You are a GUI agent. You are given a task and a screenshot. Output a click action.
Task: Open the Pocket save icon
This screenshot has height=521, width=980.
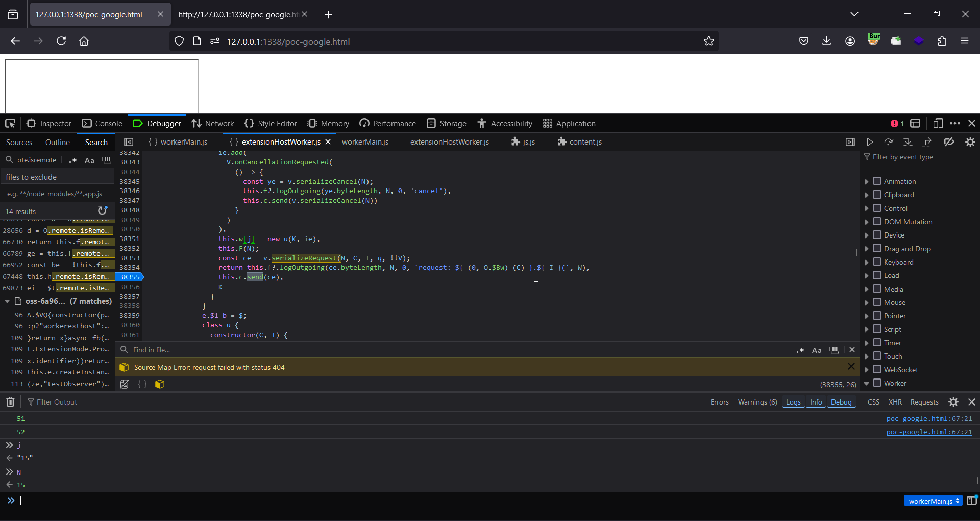pos(804,41)
